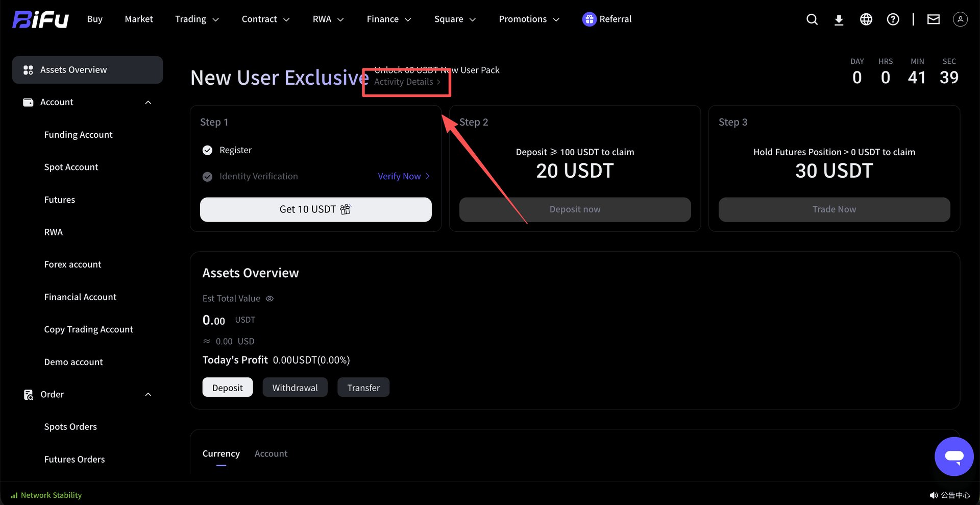Open the live chat support bubble

pos(954,456)
